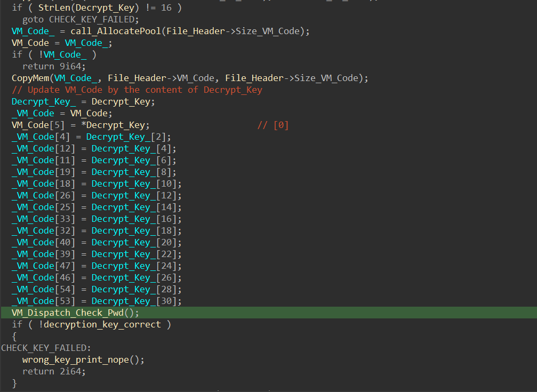Click the CopyMem function name
The image size is (537, 392).
coord(30,78)
